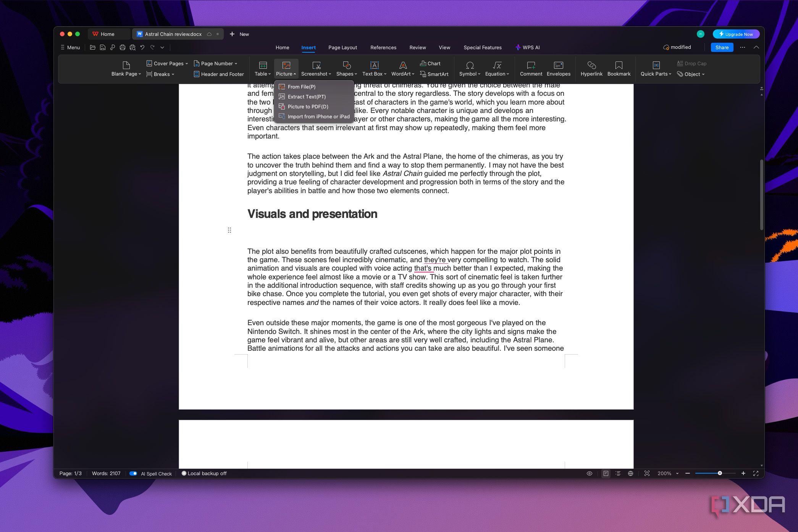
Task: Click the Symbol omega icon
Action: click(470, 65)
